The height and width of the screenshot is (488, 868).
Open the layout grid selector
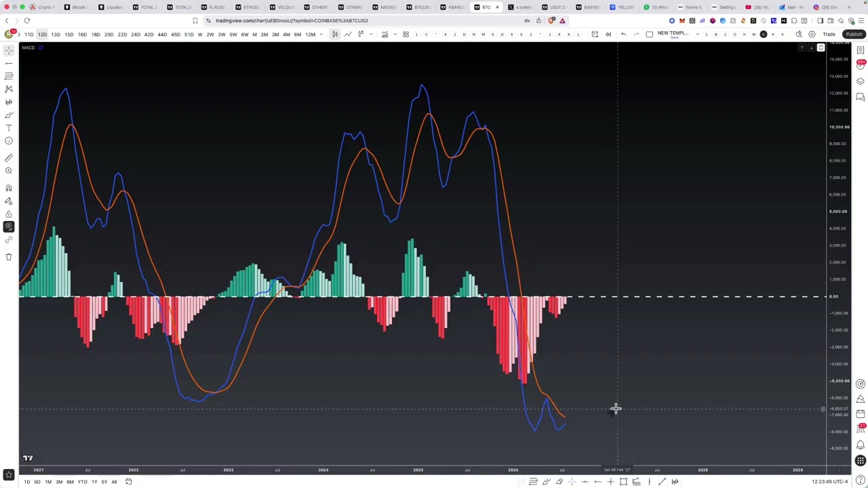[406, 35]
